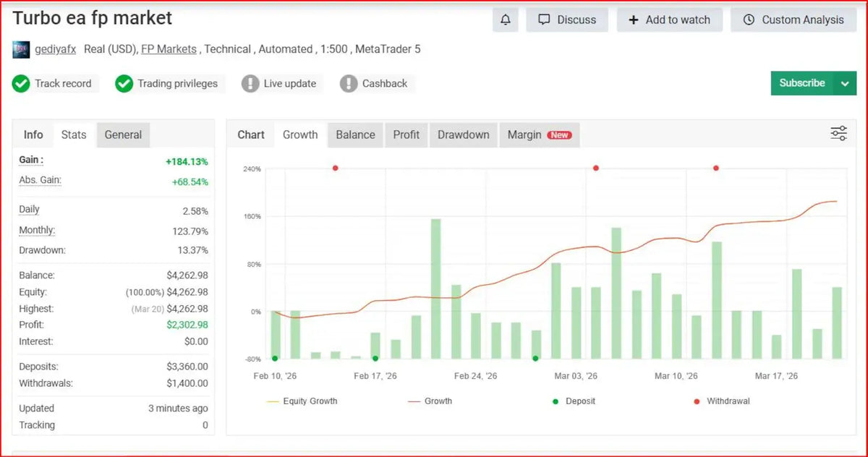
Task: Toggle the Deposit legend item
Action: tap(573, 401)
